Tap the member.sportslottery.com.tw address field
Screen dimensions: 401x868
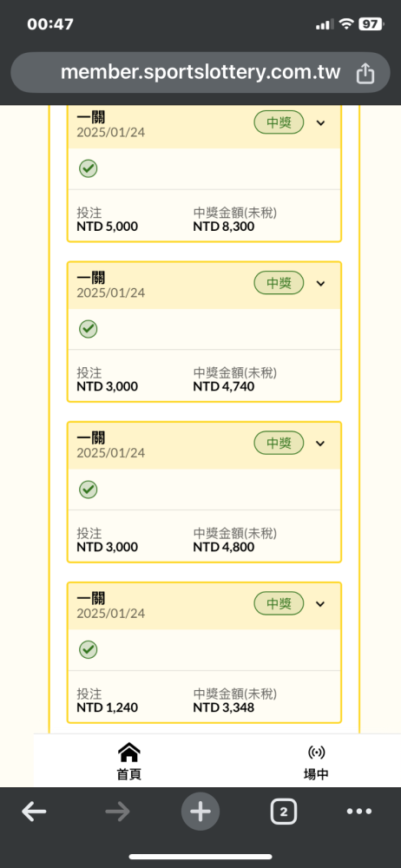[200, 73]
